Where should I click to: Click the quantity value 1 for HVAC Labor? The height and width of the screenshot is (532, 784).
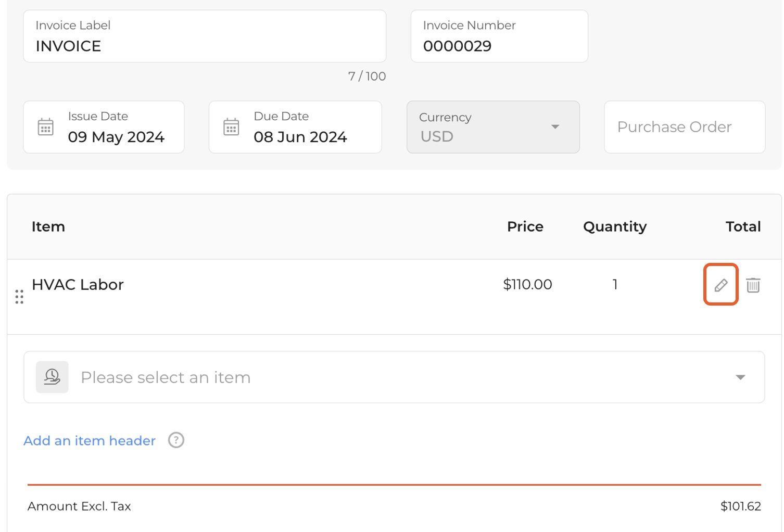615,285
